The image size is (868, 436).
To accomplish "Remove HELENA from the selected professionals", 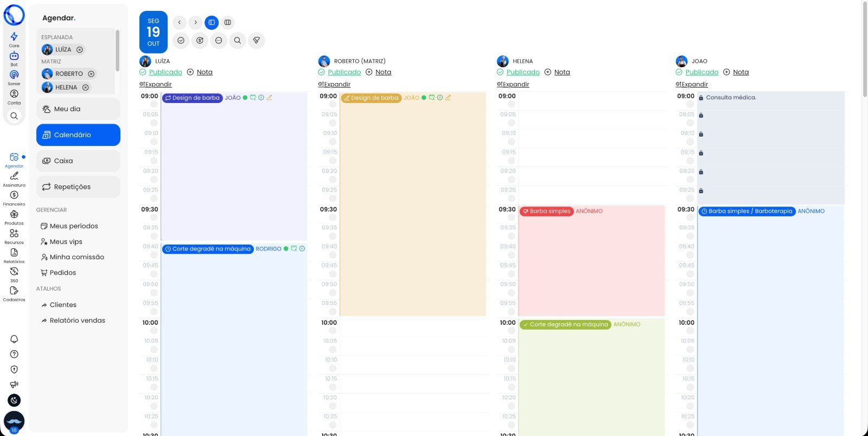I will click(85, 87).
